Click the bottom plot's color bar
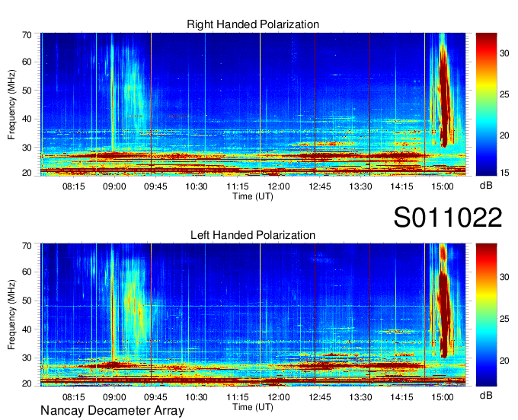Image resolution: width=518 pixels, height=420 pixels. pos(486,315)
